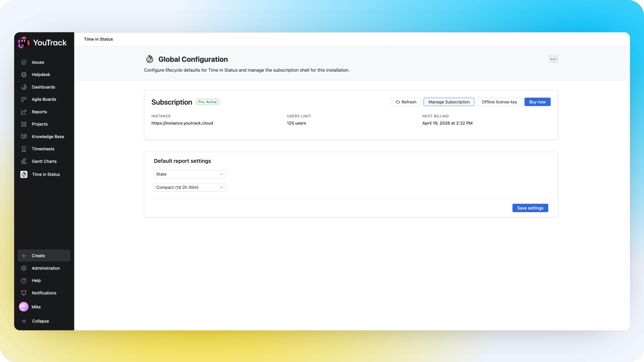This screenshot has width=644, height=362.
Task: Open the three-dot more options menu
Action: click(553, 59)
